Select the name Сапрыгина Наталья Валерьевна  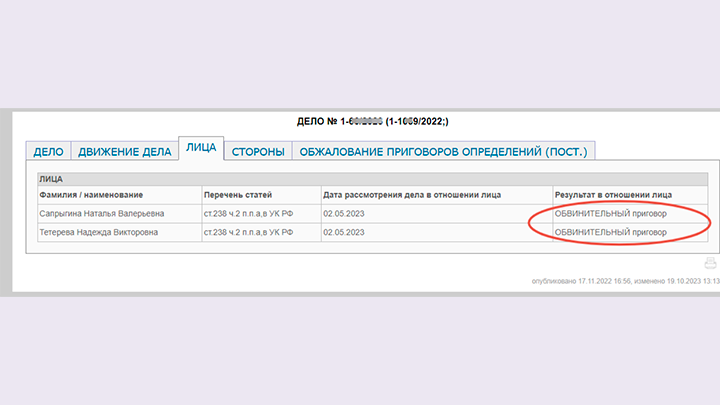coord(101,213)
